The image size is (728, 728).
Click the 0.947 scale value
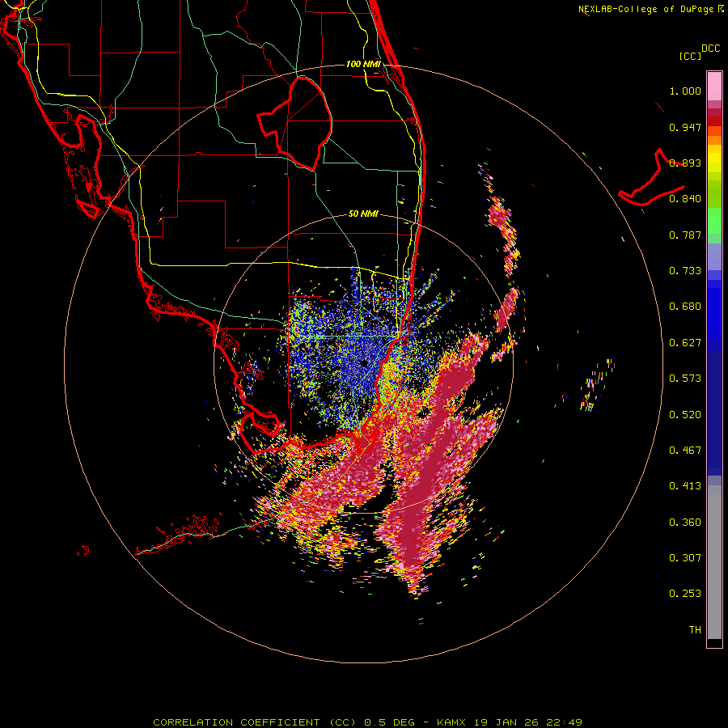point(685,127)
